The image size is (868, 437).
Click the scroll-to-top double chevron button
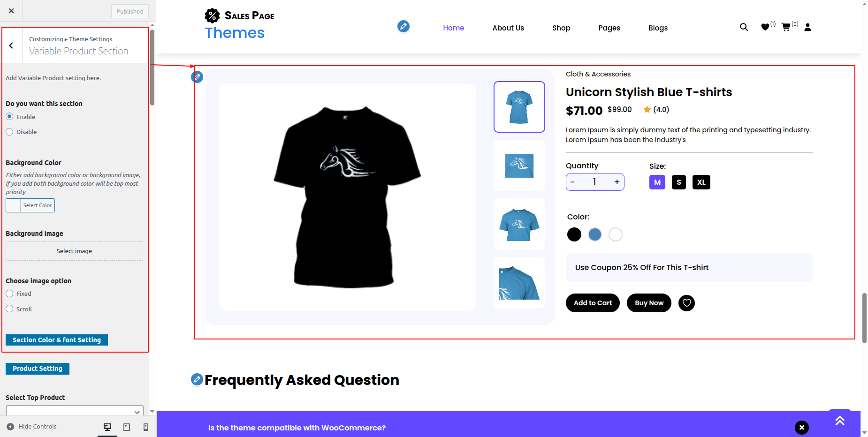(840, 420)
